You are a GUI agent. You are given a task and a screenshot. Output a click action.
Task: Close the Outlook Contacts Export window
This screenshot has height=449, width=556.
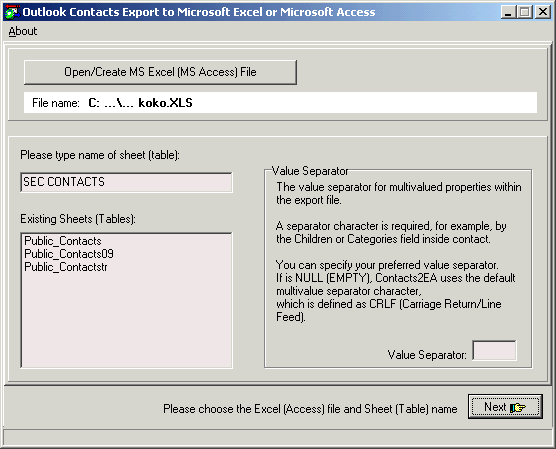[x=543, y=12]
